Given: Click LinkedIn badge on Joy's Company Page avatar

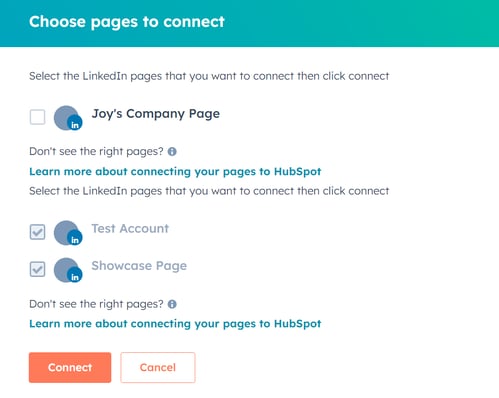Looking at the screenshot, I should click(x=75, y=125).
